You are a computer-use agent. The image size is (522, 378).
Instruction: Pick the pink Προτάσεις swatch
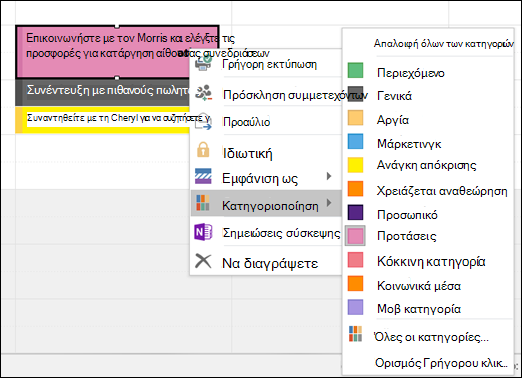(355, 236)
